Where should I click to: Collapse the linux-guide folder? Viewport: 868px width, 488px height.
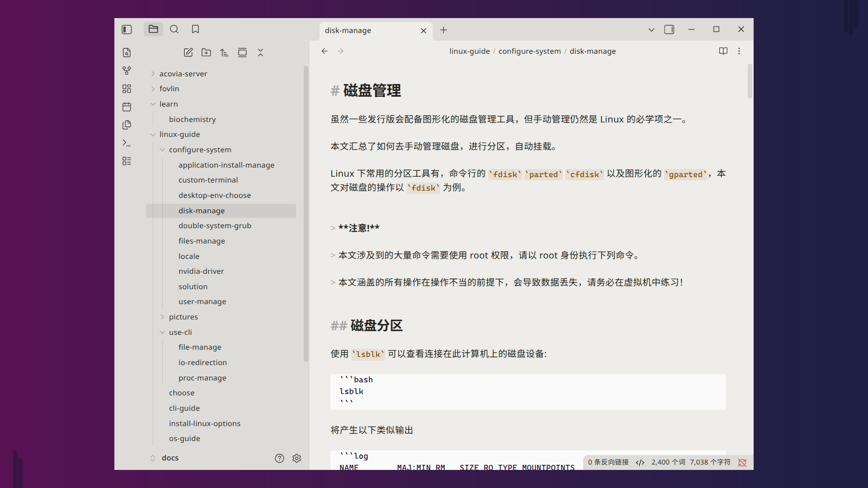click(153, 134)
